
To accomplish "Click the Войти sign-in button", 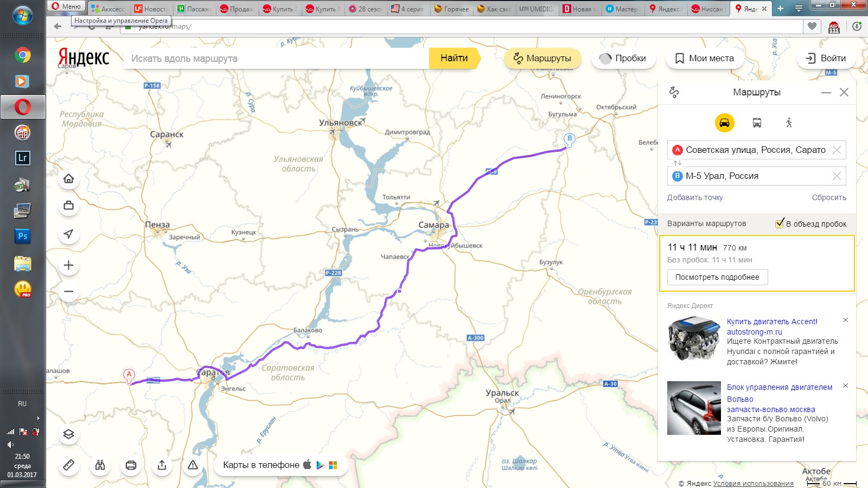I will click(826, 58).
